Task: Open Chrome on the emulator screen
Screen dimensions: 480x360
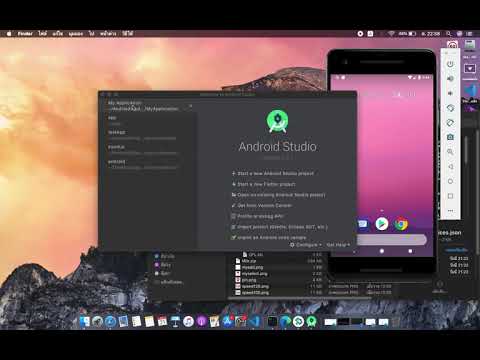Action: (401, 224)
